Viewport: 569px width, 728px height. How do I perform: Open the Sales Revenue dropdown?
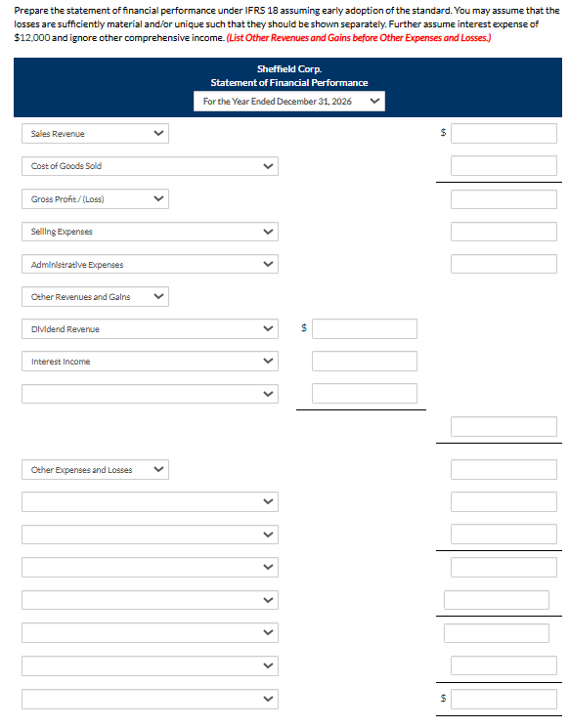tap(95, 133)
